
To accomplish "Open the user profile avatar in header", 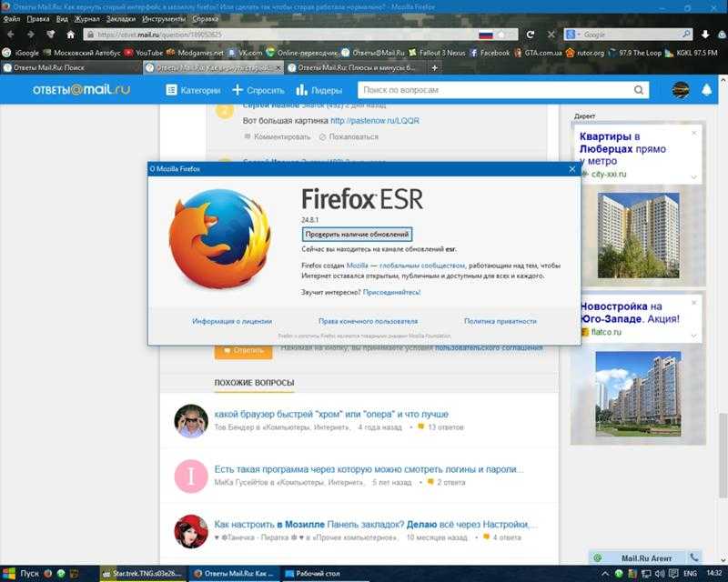I will (x=681, y=90).
